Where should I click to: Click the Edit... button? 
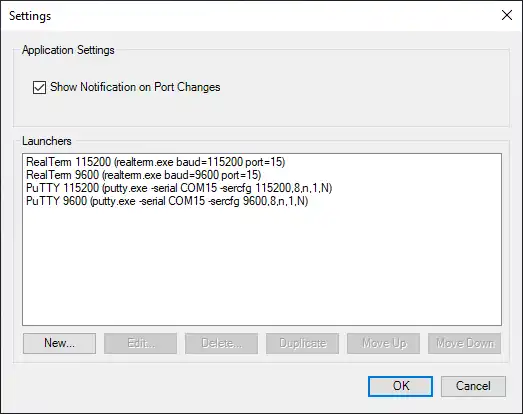coord(140,343)
